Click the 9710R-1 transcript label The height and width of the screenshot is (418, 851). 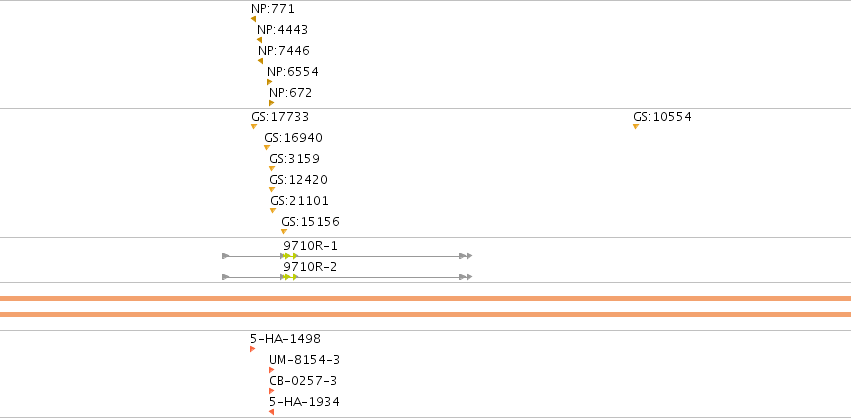point(310,246)
